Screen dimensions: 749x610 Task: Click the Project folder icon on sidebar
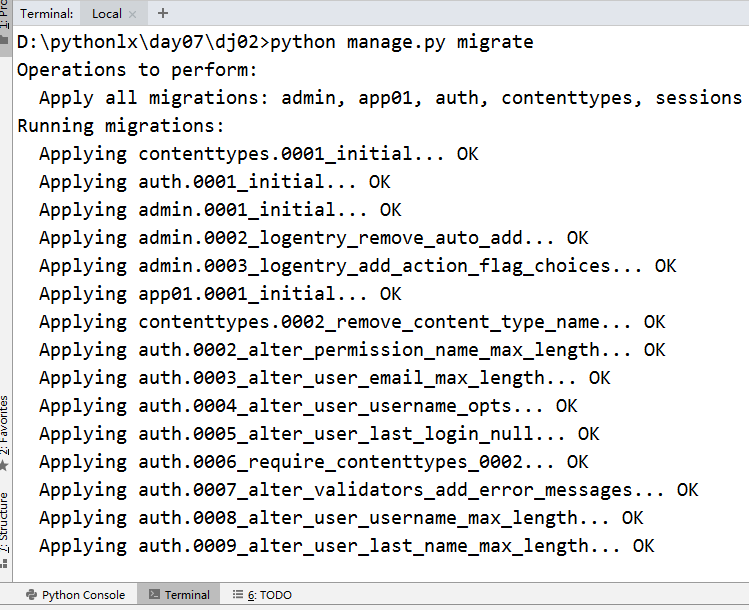coord(4,39)
